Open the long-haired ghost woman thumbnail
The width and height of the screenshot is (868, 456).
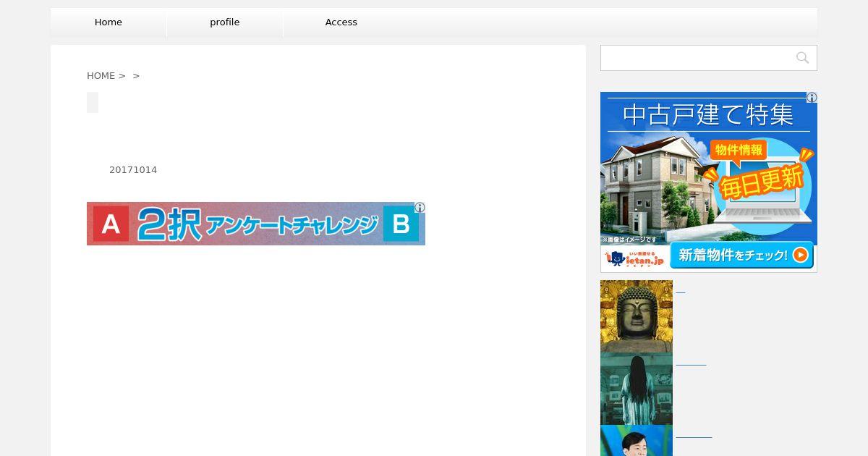pyautogui.click(x=637, y=389)
